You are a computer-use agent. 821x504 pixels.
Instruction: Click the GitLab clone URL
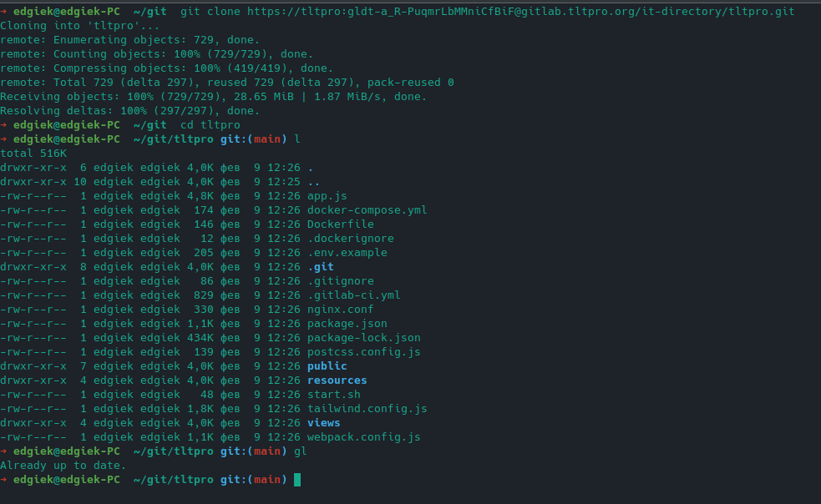[x=520, y=12]
